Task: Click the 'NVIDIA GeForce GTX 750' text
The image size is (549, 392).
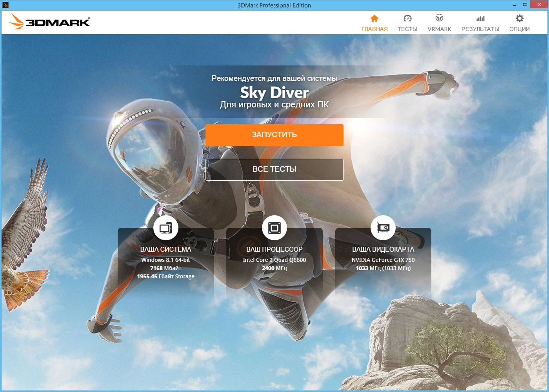Action: pyautogui.click(x=383, y=260)
